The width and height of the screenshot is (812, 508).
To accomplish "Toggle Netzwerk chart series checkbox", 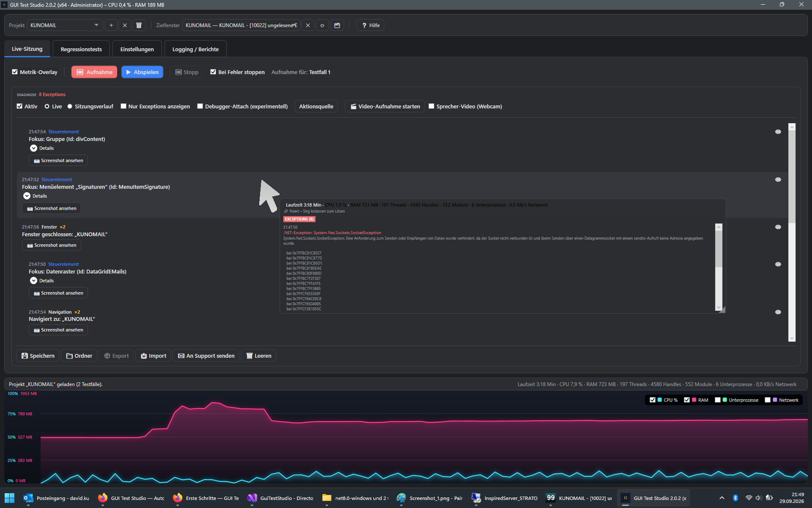I will [768, 400].
